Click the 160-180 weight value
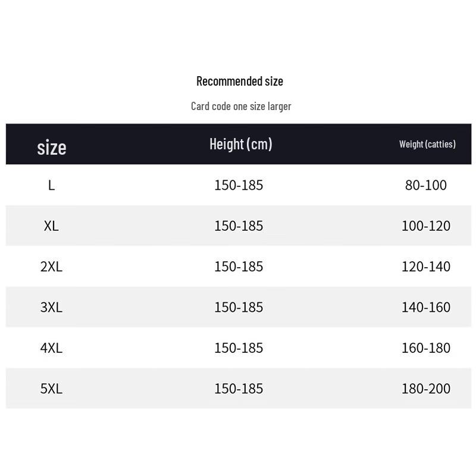This screenshot has height=476, width=476. point(426,347)
